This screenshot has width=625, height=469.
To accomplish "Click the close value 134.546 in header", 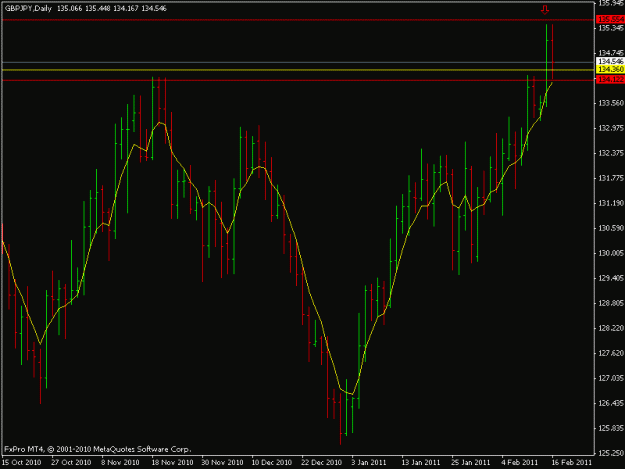I will pyautogui.click(x=154, y=8).
